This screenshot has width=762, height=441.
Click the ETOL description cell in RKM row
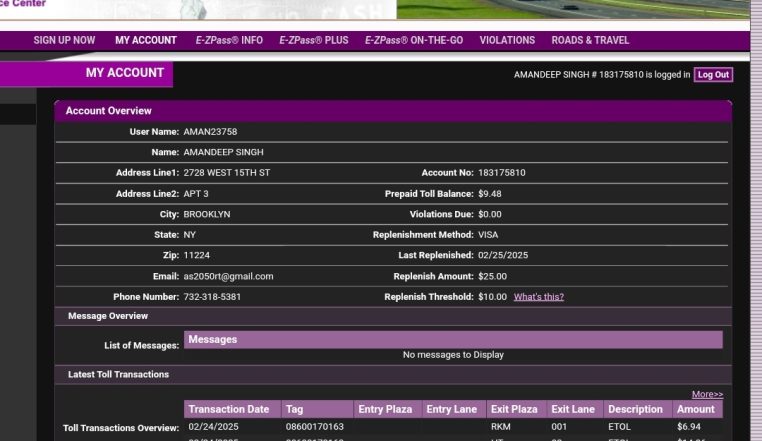[619, 426]
